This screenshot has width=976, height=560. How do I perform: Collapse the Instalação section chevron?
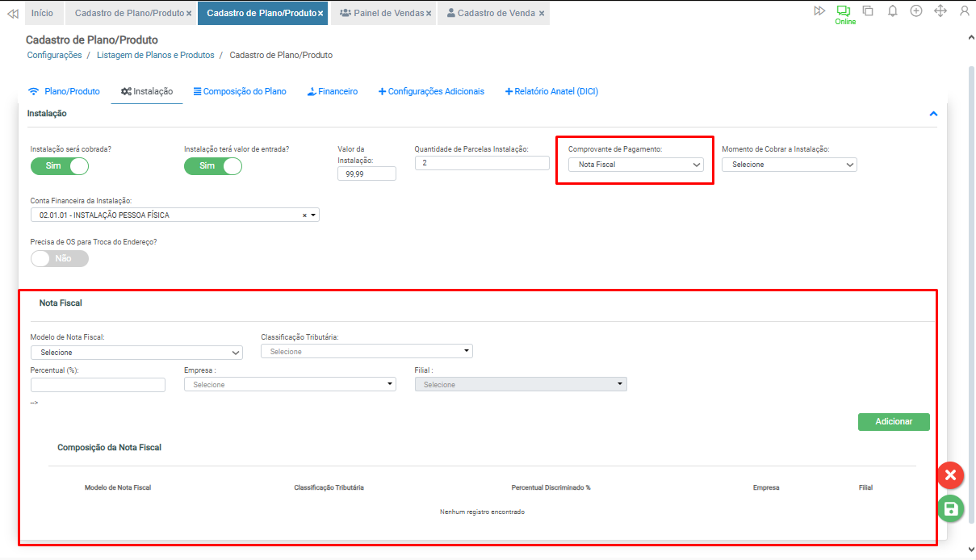(x=933, y=114)
